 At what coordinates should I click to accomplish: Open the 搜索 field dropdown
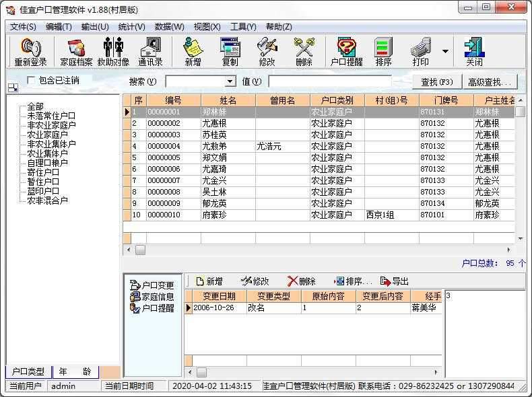pyautogui.click(x=230, y=82)
